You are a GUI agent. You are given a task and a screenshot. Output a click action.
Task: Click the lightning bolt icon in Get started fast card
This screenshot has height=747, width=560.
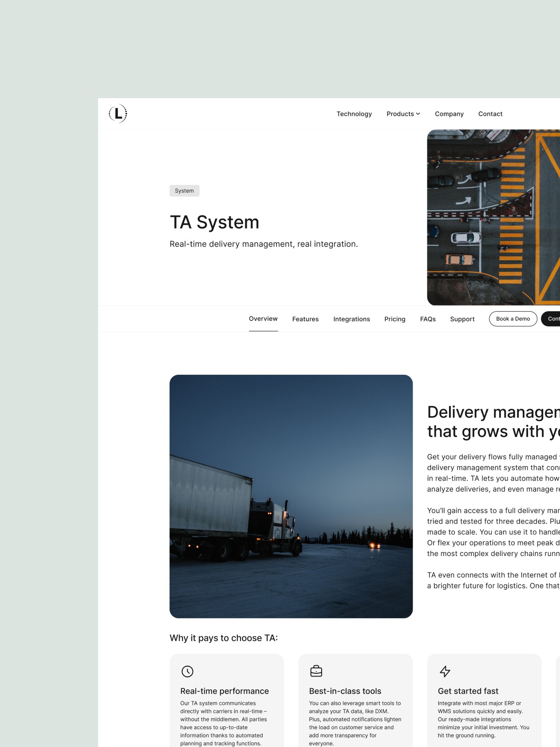(x=445, y=671)
